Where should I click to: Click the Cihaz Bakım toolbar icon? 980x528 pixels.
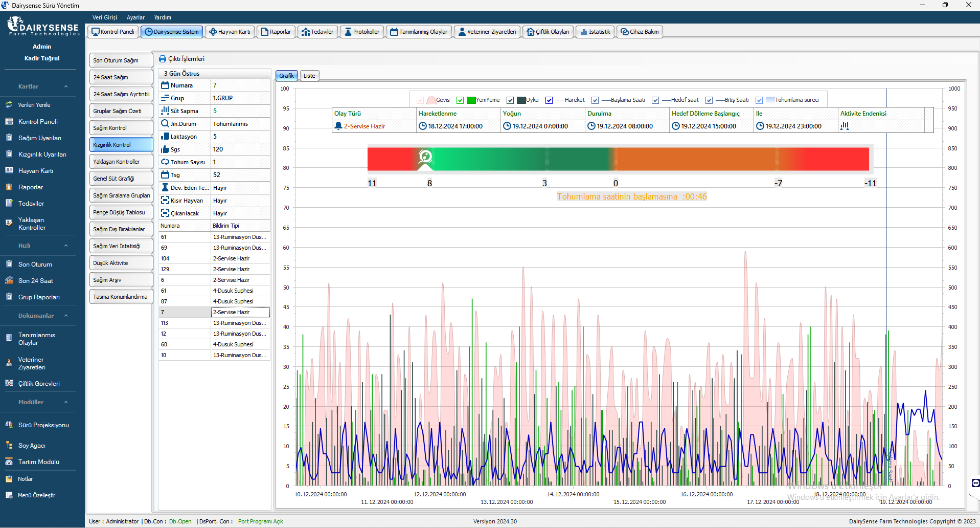[625, 32]
